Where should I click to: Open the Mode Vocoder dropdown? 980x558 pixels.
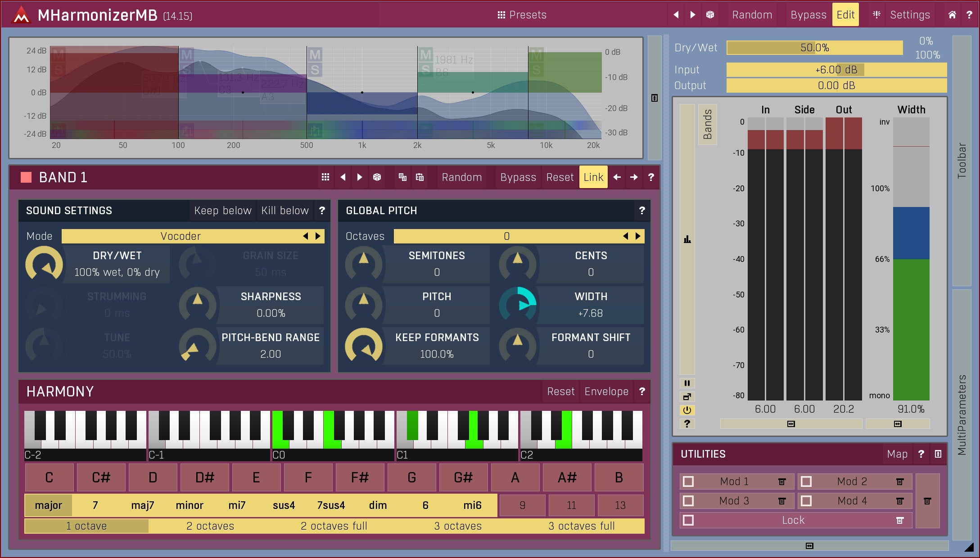click(x=181, y=236)
